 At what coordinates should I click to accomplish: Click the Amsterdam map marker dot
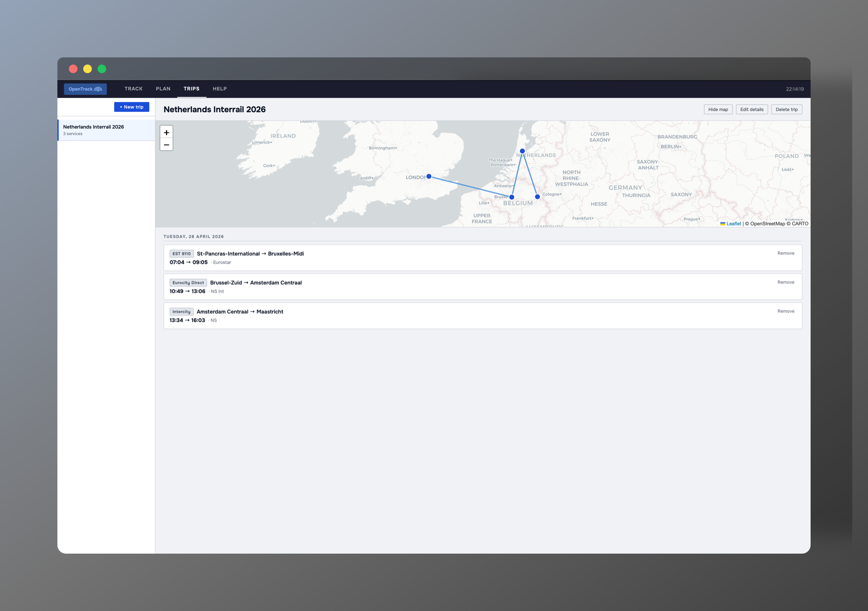[x=522, y=151]
